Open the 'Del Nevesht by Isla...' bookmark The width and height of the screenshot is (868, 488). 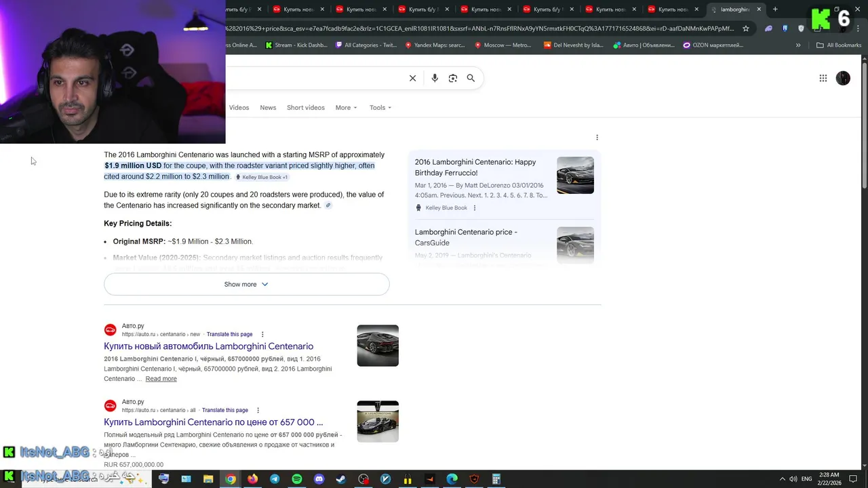click(573, 45)
